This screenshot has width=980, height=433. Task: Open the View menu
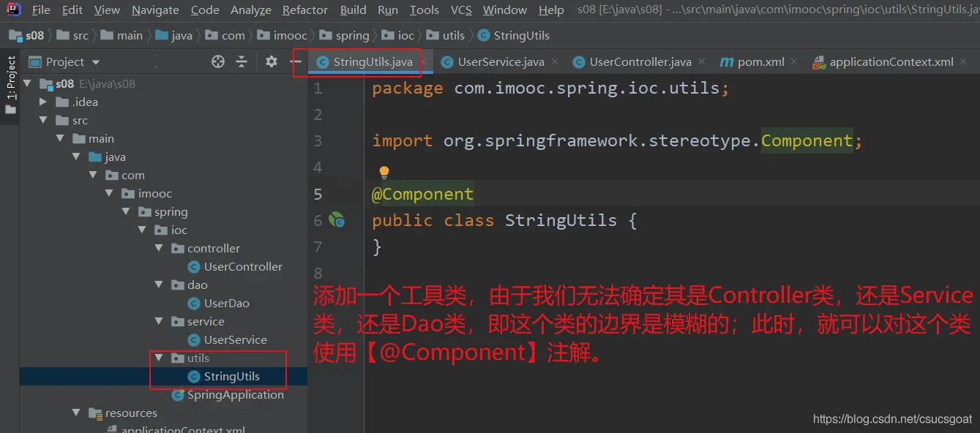(107, 10)
